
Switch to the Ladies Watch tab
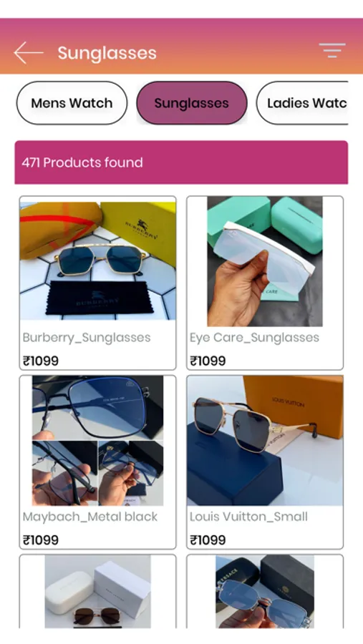302,102
